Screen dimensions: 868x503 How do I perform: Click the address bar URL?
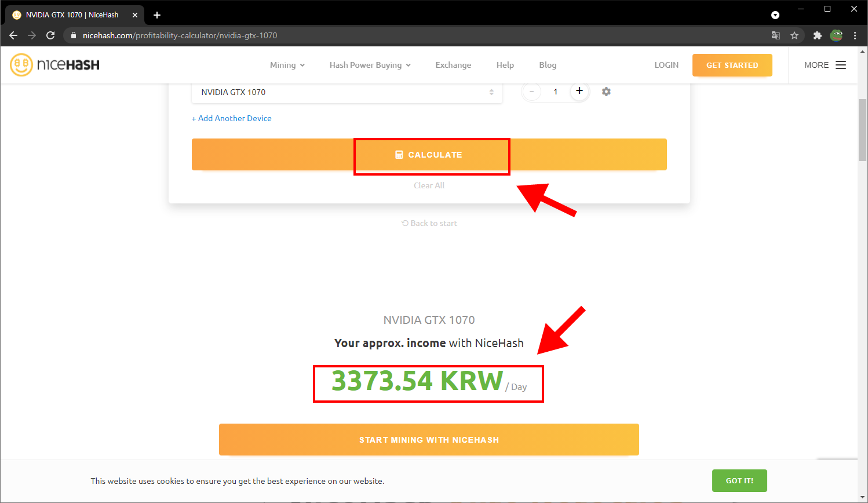click(x=180, y=35)
